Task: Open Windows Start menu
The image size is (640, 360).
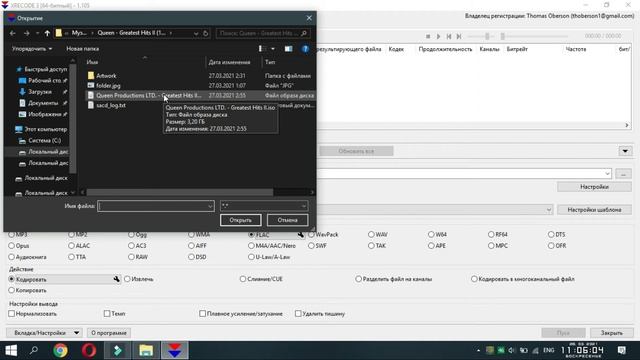Action: pos(11,350)
